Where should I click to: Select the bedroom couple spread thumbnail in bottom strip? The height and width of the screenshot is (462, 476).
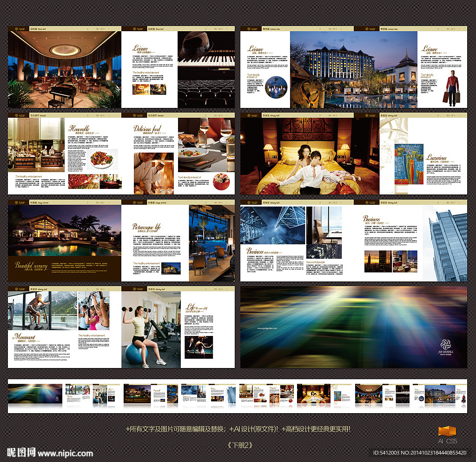click(x=324, y=394)
